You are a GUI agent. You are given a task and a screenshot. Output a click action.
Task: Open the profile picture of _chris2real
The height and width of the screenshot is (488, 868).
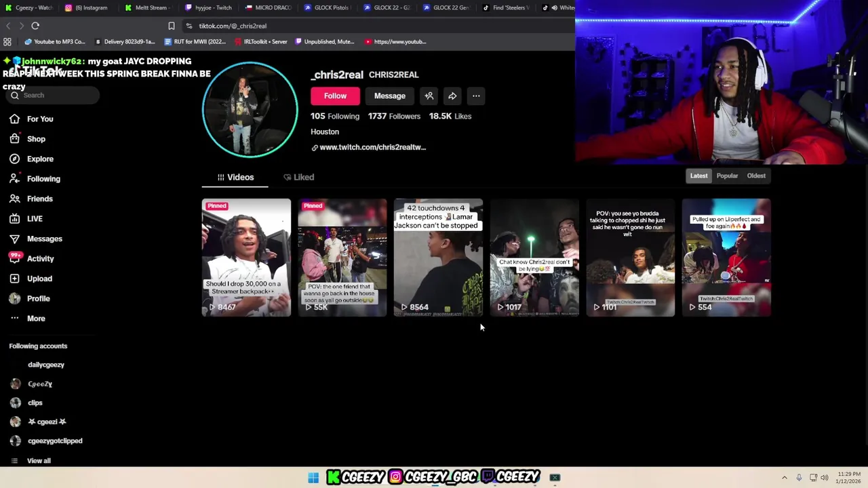(x=250, y=110)
